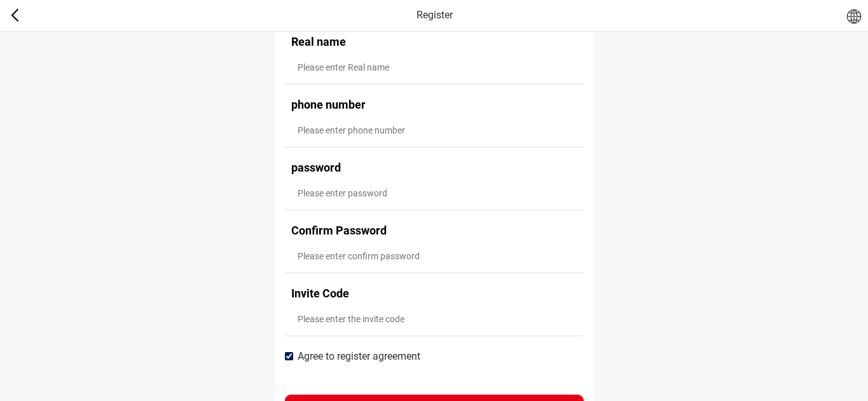Click the 'phone number' field label

tap(328, 105)
